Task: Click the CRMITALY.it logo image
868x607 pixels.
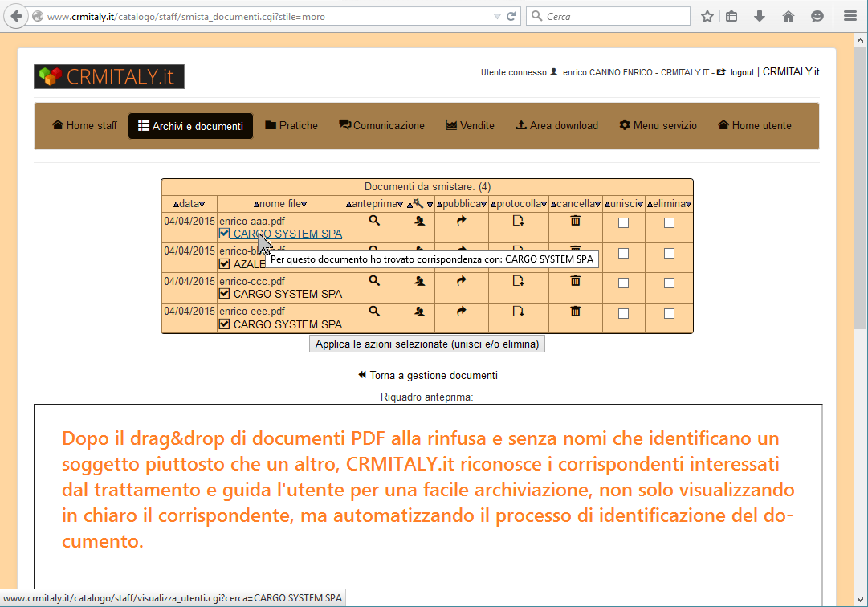Action: tap(109, 77)
